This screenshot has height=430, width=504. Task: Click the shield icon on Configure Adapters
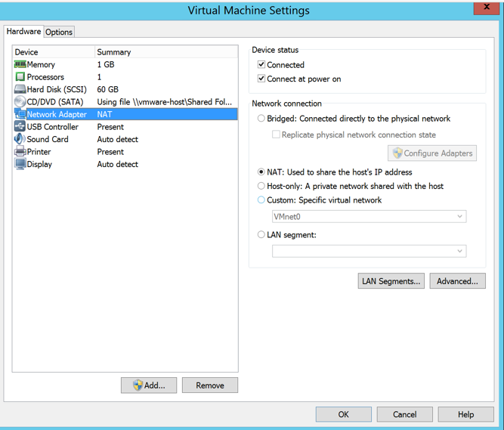(x=397, y=153)
